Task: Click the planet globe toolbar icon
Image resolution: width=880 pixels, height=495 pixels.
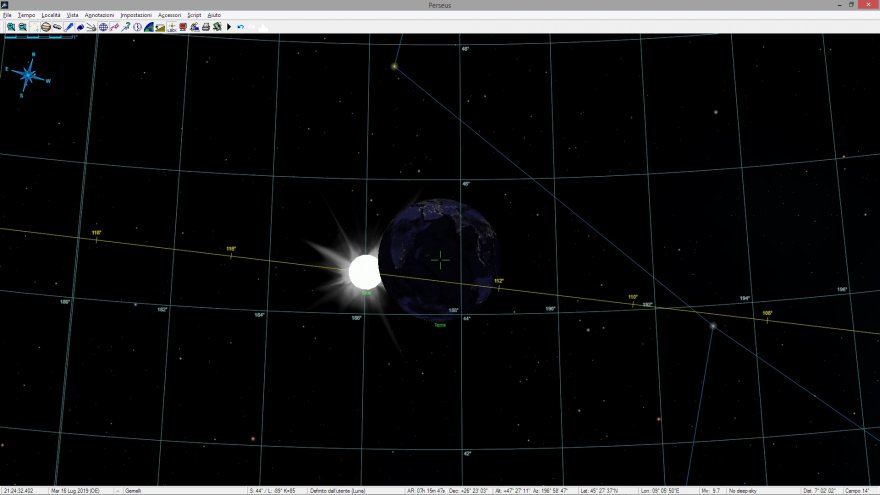Action: (x=45, y=27)
